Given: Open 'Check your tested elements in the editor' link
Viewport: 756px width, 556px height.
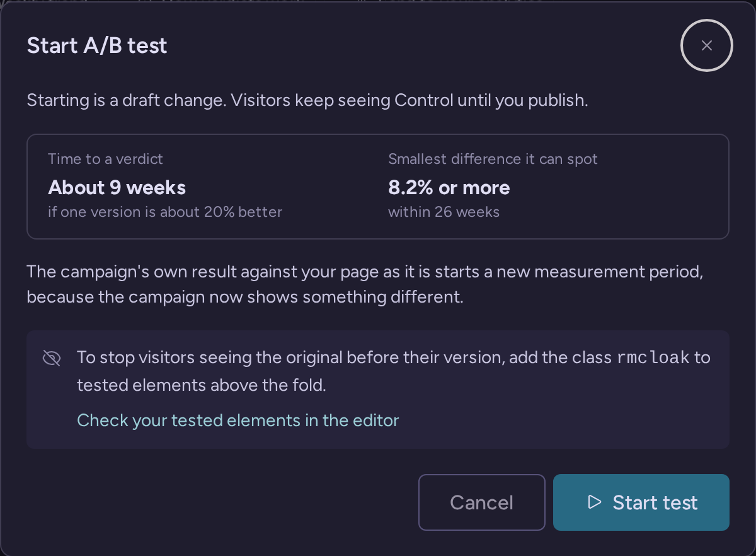Looking at the screenshot, I should coord(238,420).
